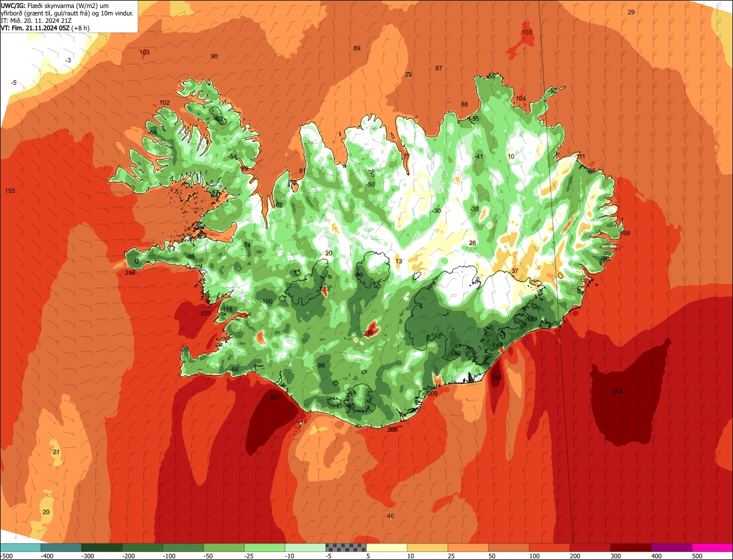The width and height of the screenshot is (733, 560).
Task: Click the map value 168 off the east coast
Action: 624,233
